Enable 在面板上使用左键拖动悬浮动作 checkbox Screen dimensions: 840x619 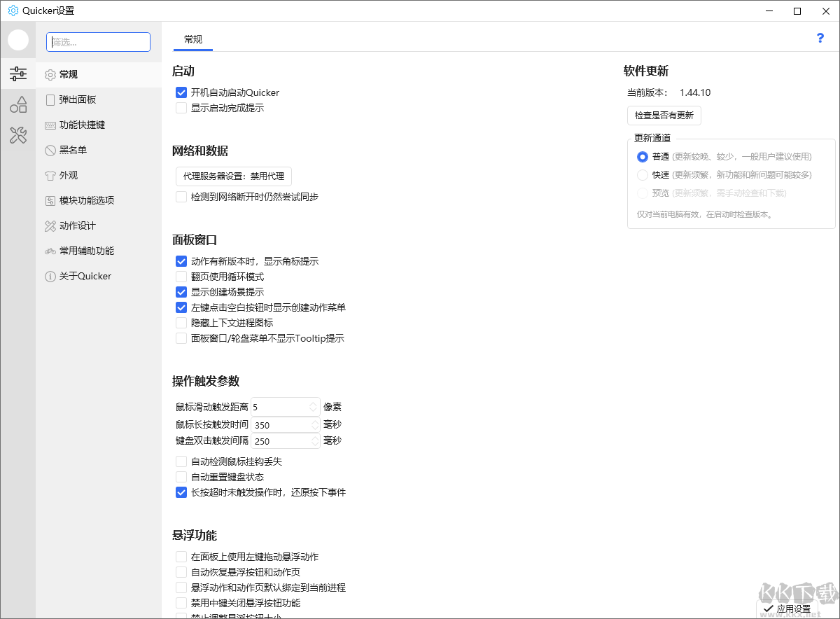181,557
